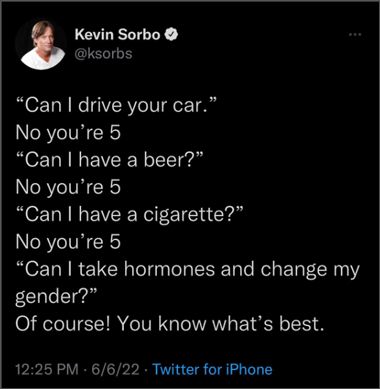380x389 pixels.
Task: Select "Of course! You know what's best."
Action: [x=170, y=324]
